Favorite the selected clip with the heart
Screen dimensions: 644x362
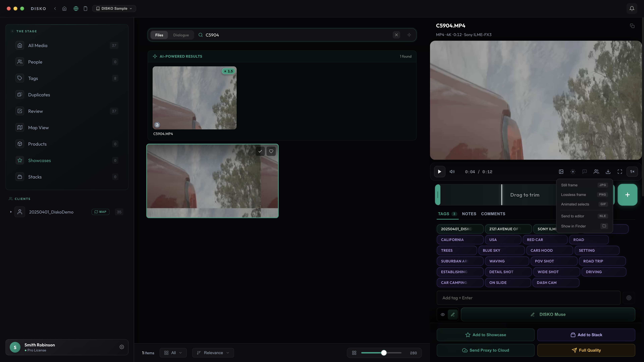pos(271,151)
